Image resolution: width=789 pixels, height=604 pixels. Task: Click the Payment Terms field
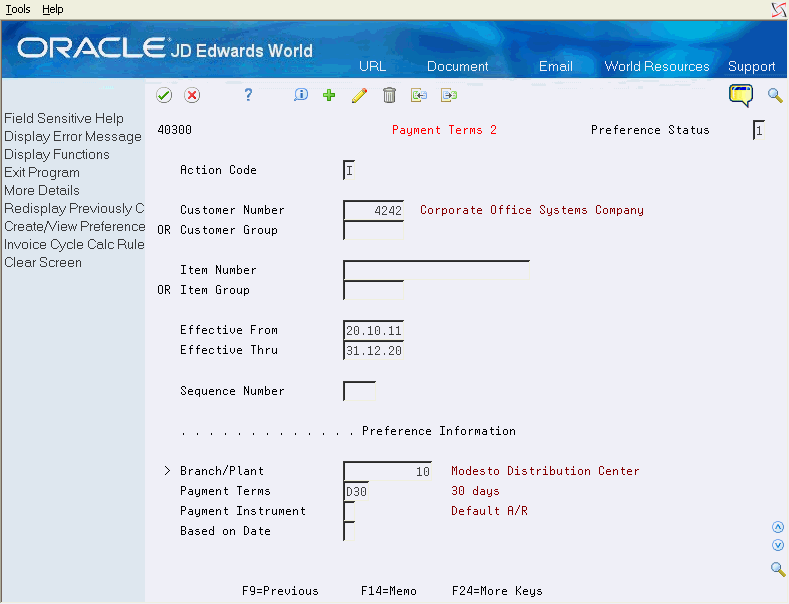(356, 491)
